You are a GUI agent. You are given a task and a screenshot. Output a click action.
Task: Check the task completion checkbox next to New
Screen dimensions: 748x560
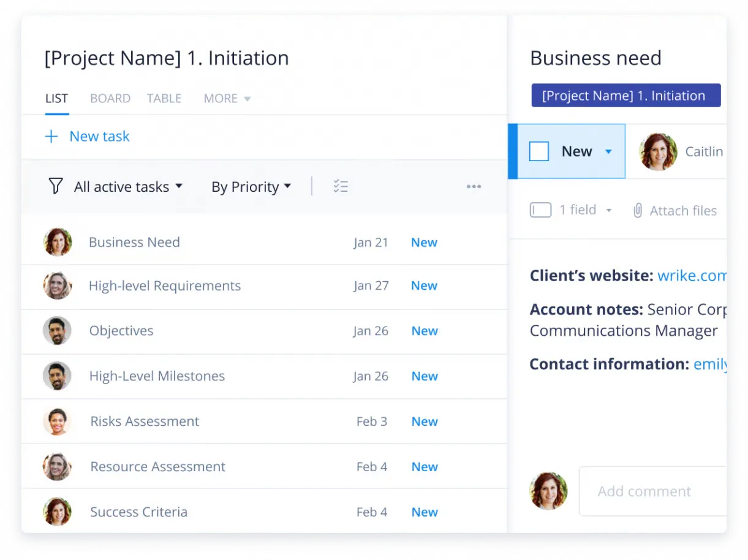point(539,151)
